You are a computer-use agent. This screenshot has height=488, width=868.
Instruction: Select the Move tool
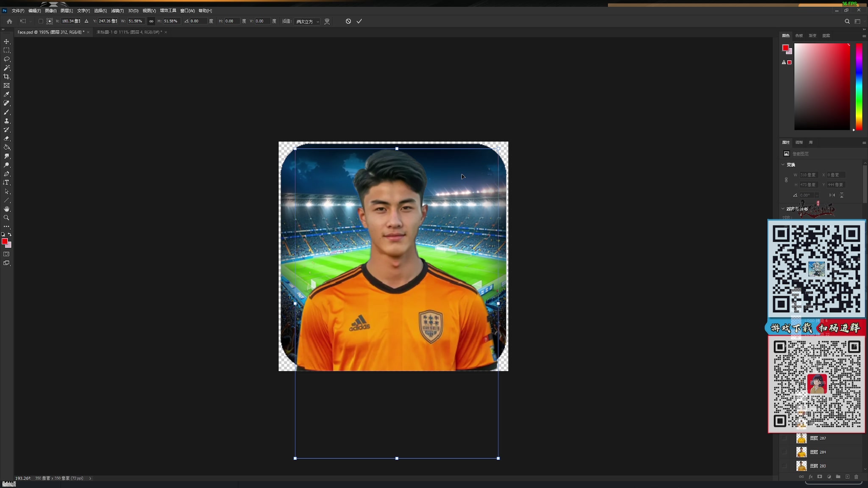click(x=6, y=42)
